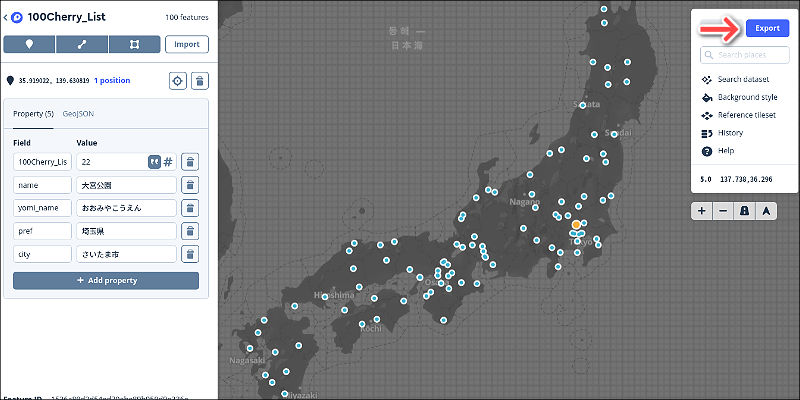Toggle the map lock button

click(744, 211)
